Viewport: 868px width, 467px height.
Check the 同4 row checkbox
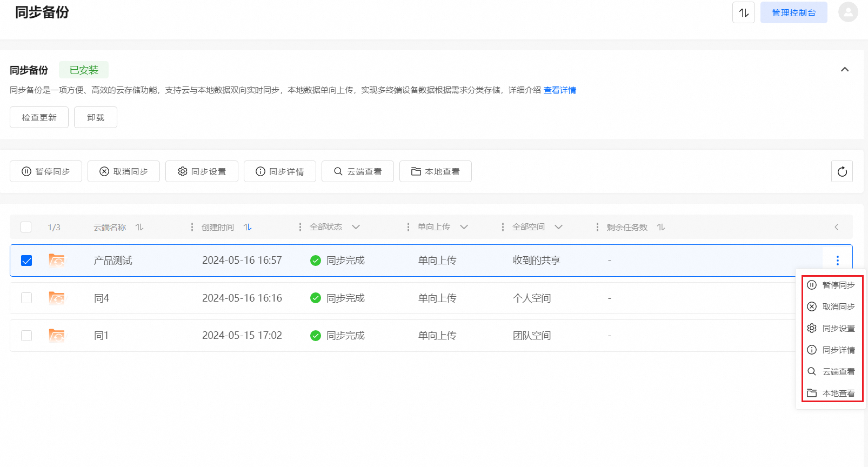[x=26, y=298]
